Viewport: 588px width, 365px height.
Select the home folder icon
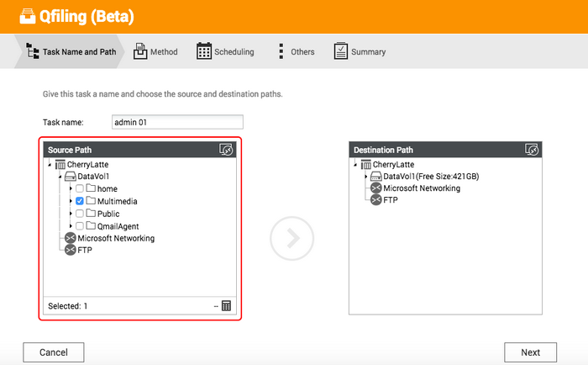[x=91, y=188]
